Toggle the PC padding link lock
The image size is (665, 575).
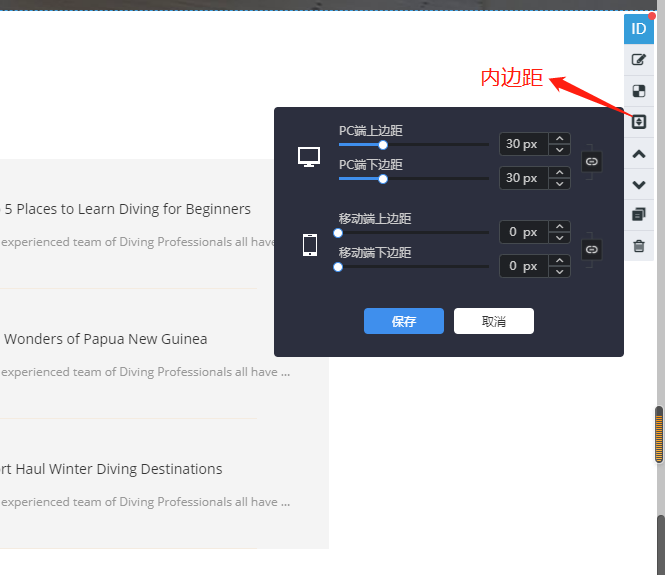point(592,161)
